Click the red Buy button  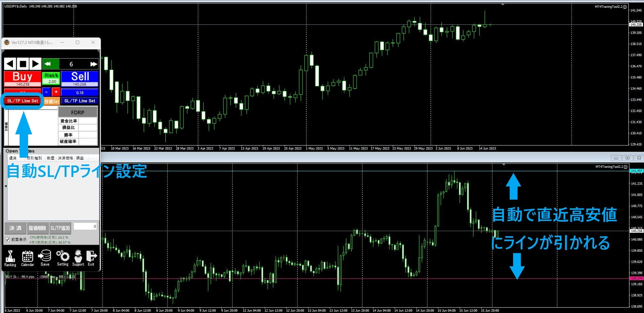coord(23,79)
